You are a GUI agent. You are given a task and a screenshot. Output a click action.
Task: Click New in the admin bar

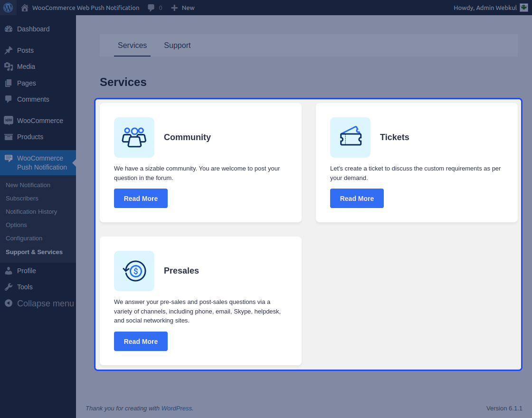pos(188,8)
